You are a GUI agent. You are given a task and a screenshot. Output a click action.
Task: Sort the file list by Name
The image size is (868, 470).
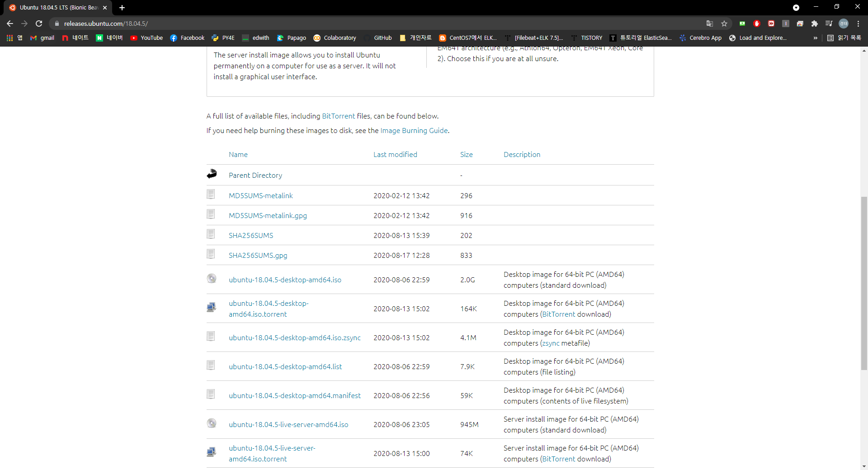[x=238, y=155]
